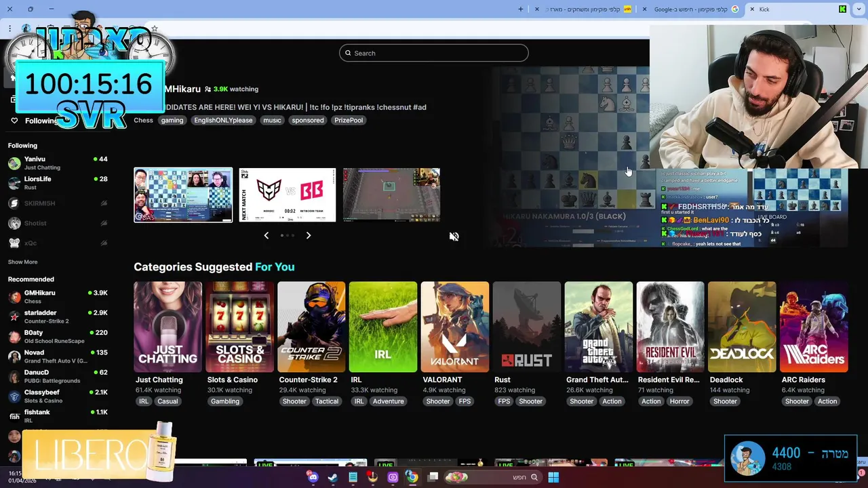Image resolution: width=868 pixels, height=488 pixels.
Task: Click the 'PUBG: Battlegrounds' text under DanucD
Action: [52, 381]
